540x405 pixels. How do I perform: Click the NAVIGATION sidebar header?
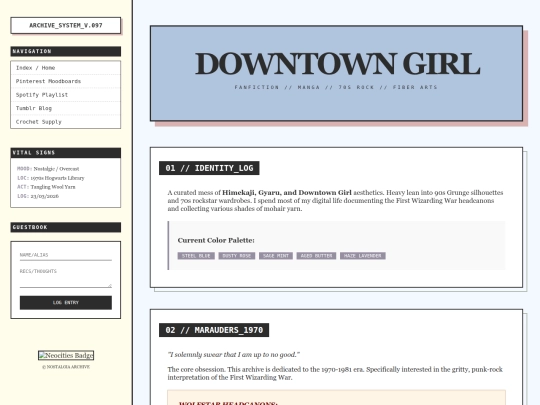tap(66, 51)
